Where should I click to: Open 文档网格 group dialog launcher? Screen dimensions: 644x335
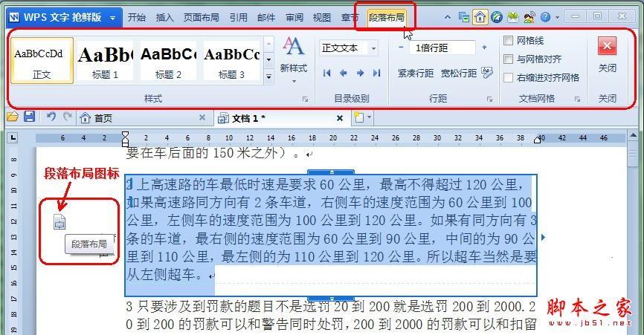(578, 99)
